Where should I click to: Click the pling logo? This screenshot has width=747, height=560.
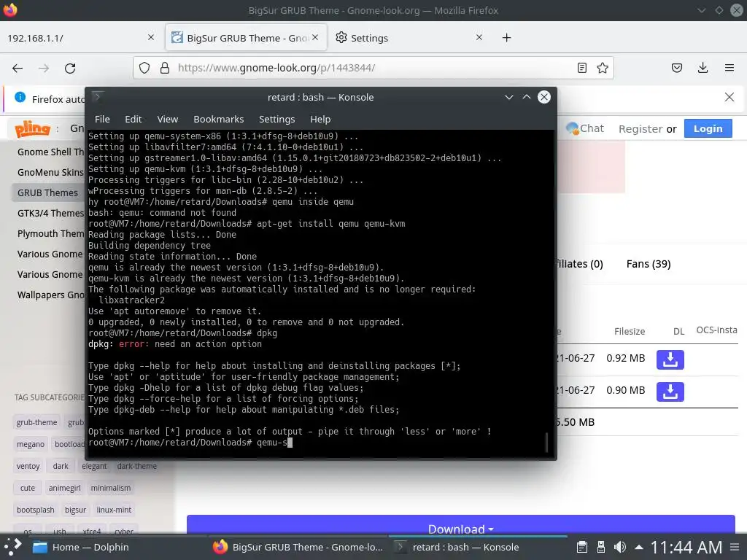[x=32, y=128]
